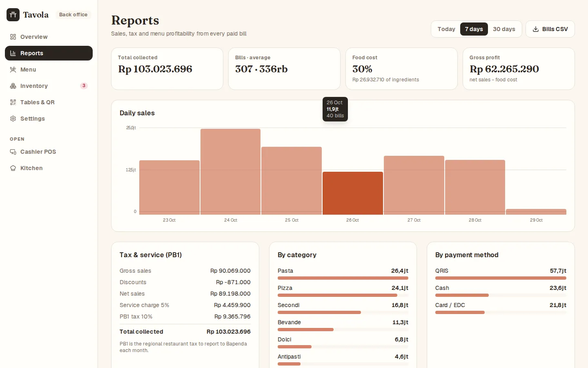Click the 27 Oct sales bar
588x368 pixels.
tap(414, 185)
